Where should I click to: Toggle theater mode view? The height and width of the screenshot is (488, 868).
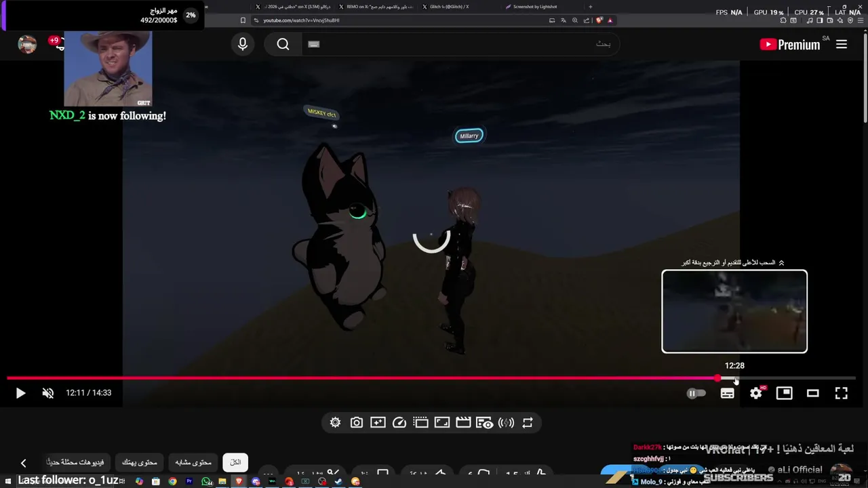tap(813, 393)
